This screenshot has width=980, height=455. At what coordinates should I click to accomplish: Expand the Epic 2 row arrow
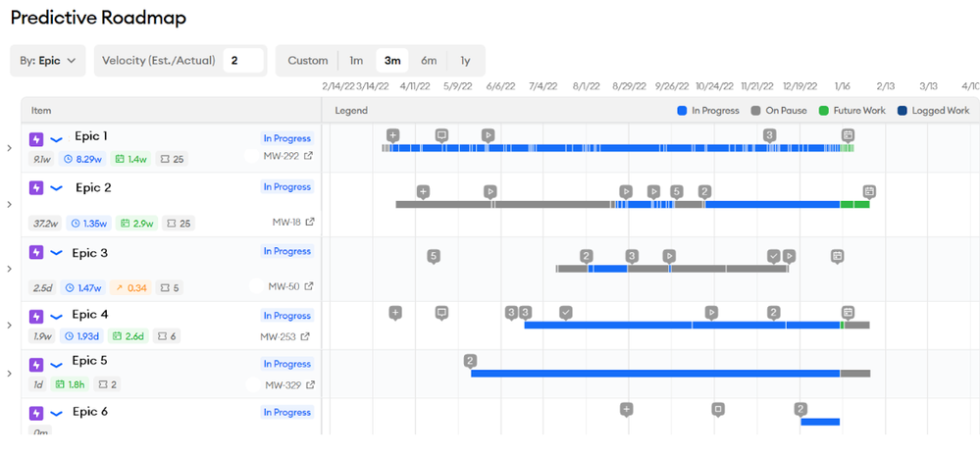point(9,204)
